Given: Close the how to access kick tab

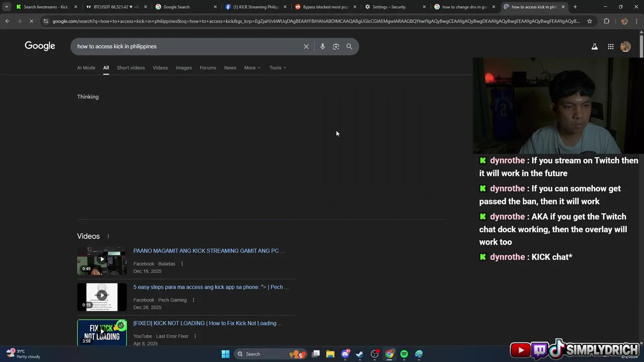Looking at the screenshot, I should coord(563,7).
